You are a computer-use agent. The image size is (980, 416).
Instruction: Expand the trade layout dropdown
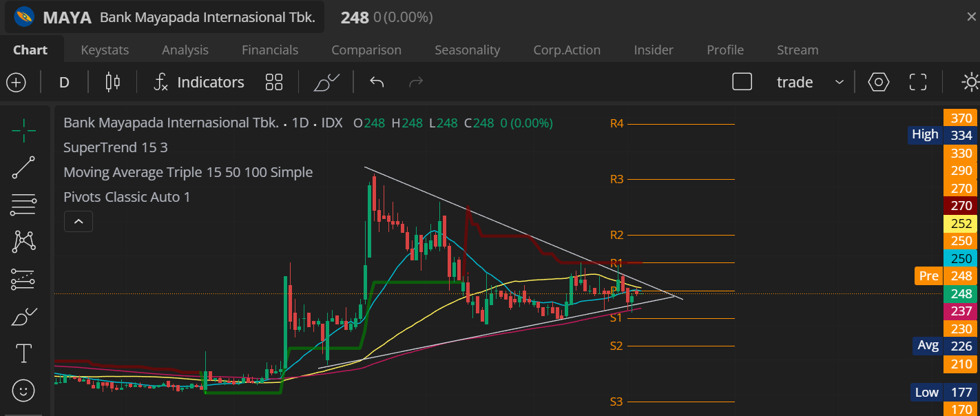[x=840, y=83]
